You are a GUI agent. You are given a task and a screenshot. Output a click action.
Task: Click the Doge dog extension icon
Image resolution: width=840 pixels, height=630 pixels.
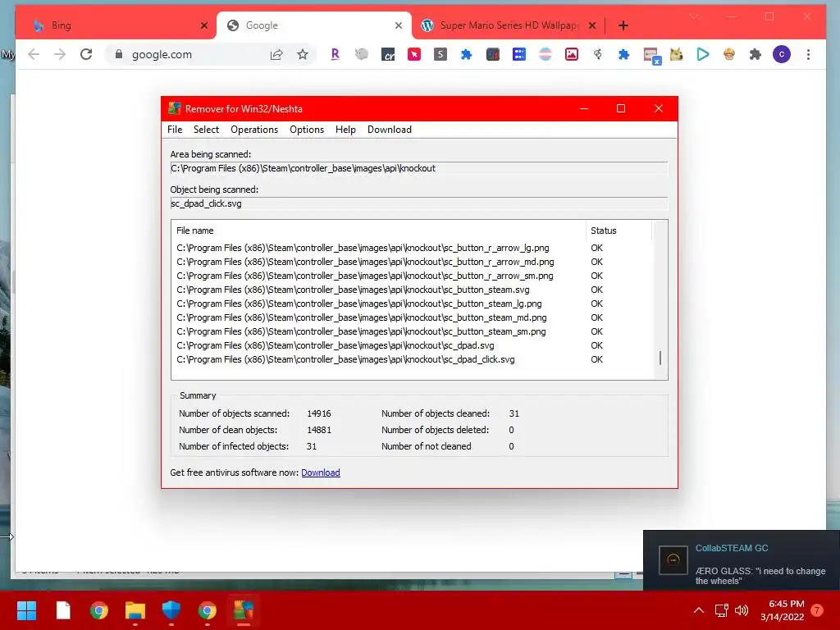tap(677, 54)
